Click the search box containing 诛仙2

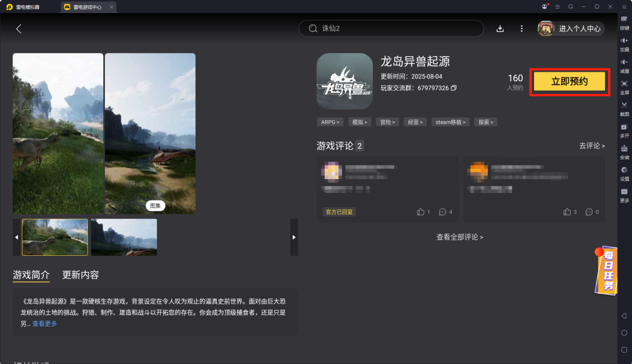pyautogui.click(x=391, y=28)
